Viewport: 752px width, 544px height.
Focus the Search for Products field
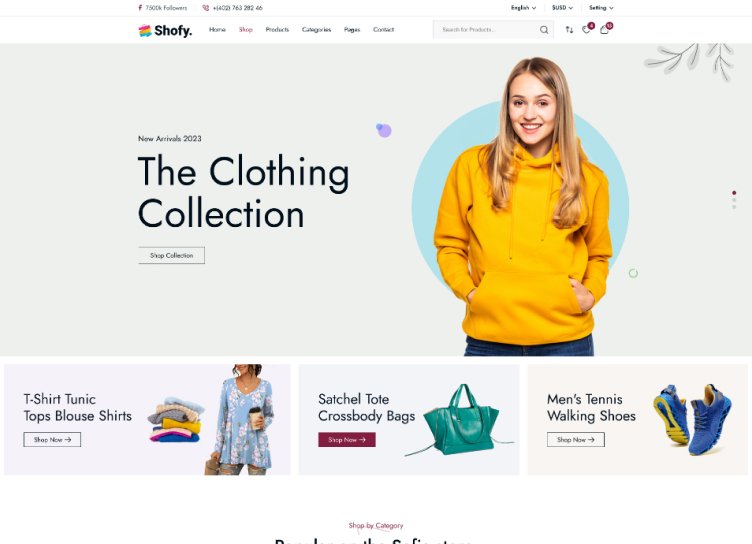coord(486,30)
